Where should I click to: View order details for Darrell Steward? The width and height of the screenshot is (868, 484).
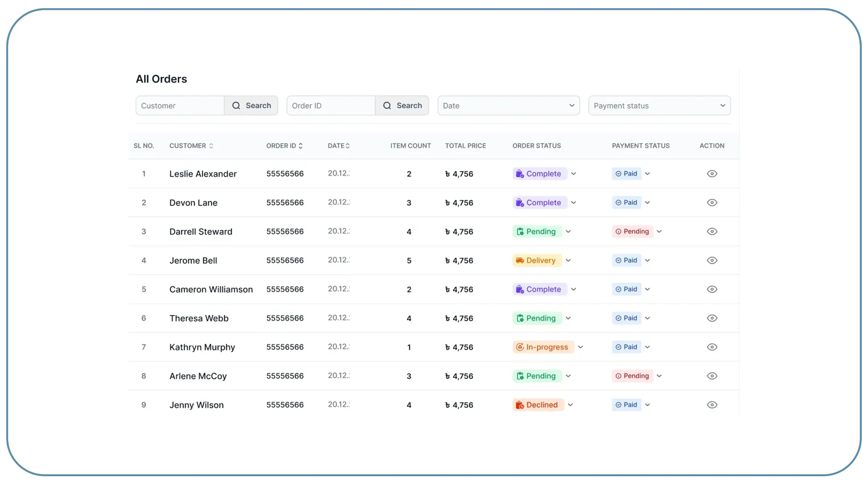tap(712, 231)
